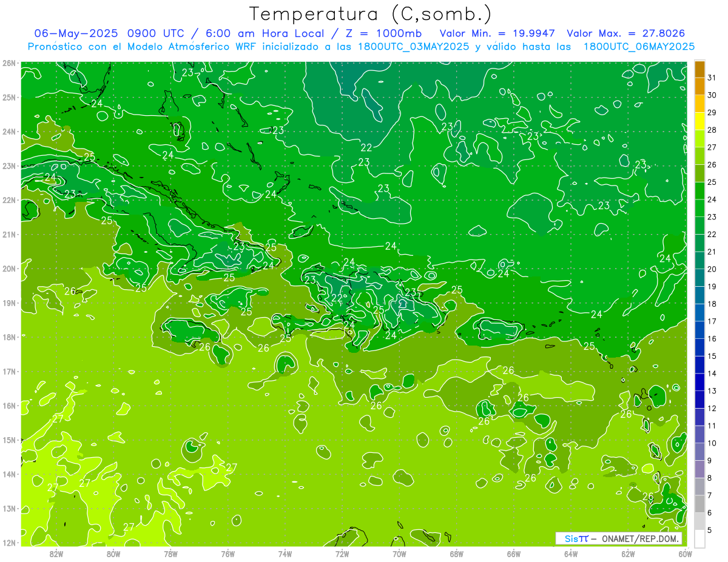The image size is (728, 562).
Task: Click the 60W longitude axis label
Action: click(x=686, y=554)
